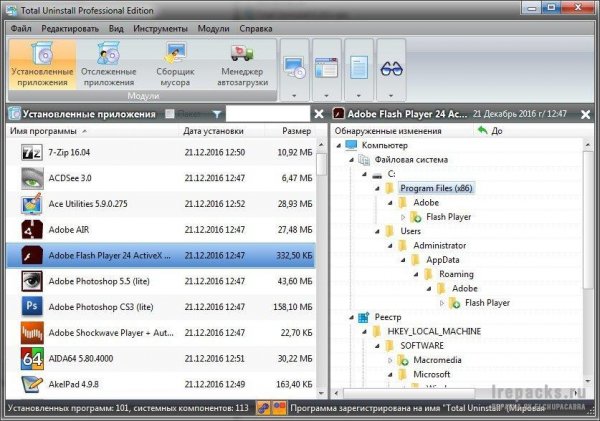This screenshot has height=421, width=600.
Task: Open the Garbage collector (Сборщик мусора) module
Action: click(175, 65)
